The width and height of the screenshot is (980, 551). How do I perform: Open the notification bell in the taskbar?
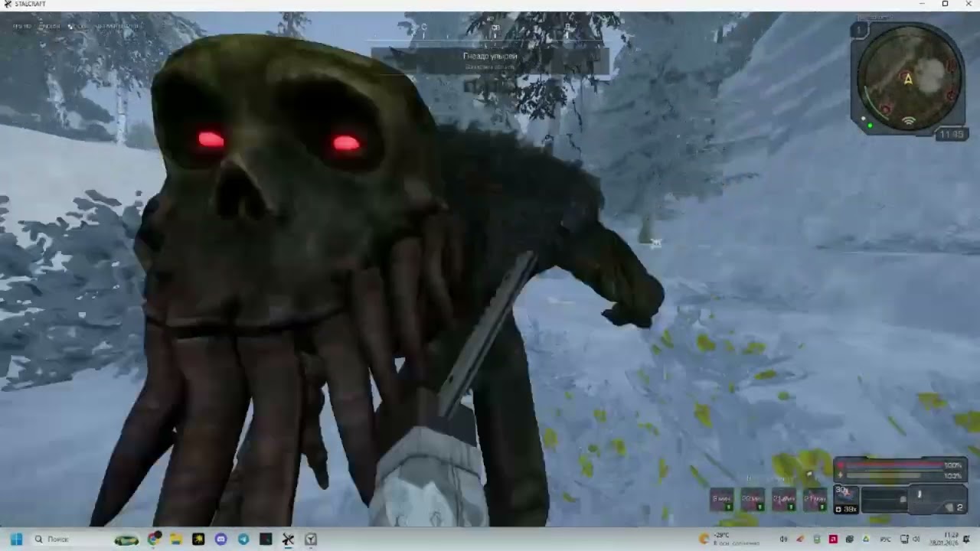(x=966, y=540)
